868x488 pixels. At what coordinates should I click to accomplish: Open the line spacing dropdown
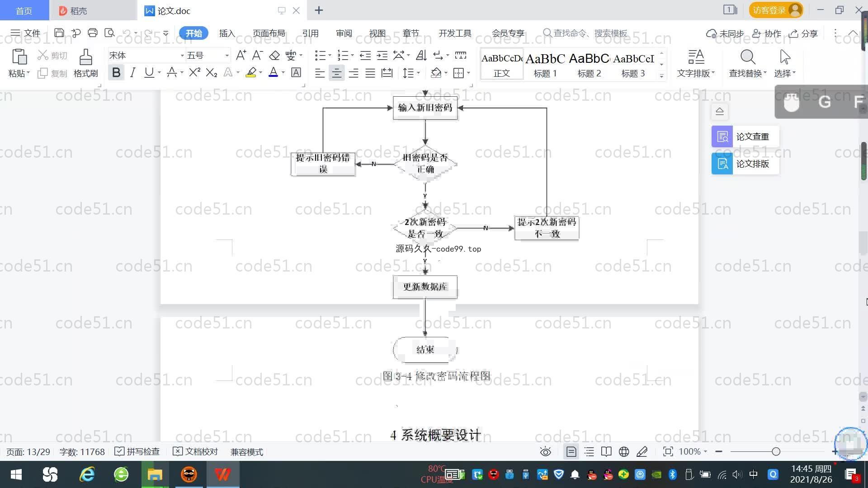click(411, 73)
